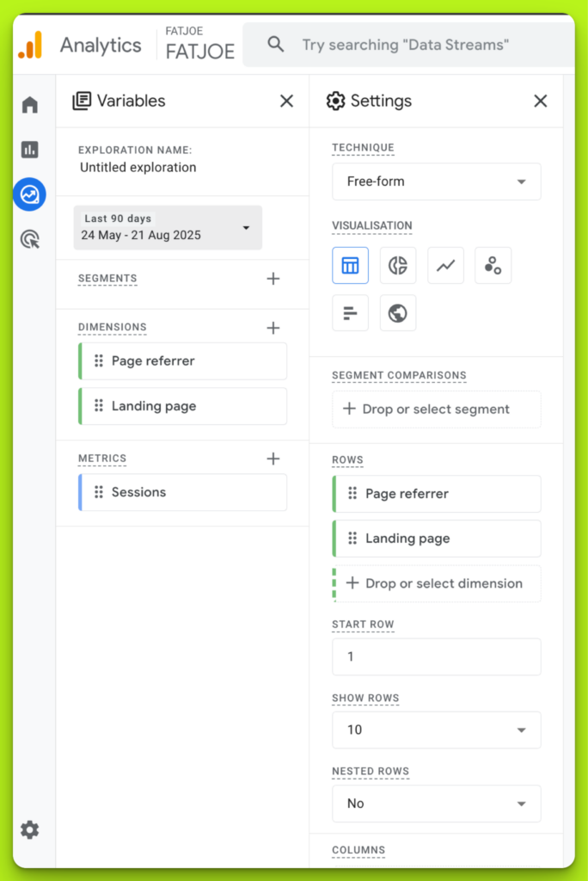
Task: Select the Geo map visualisation
Action: point(398,313)
